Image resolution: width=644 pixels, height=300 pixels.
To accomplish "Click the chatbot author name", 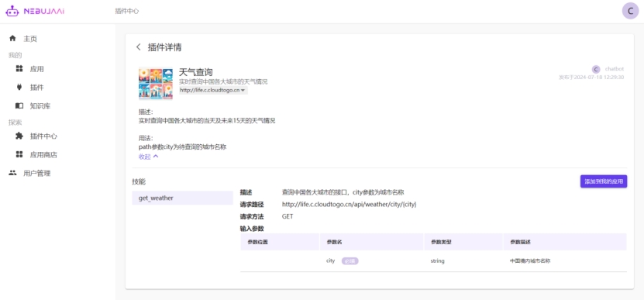I will point(614,69).
